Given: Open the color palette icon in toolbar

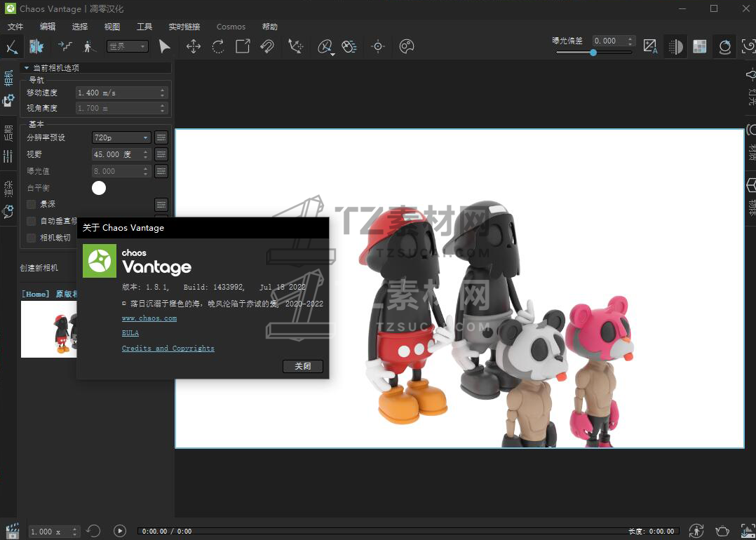Looking at the screenshot, I should pyautogui.click(x=406, y=46).
